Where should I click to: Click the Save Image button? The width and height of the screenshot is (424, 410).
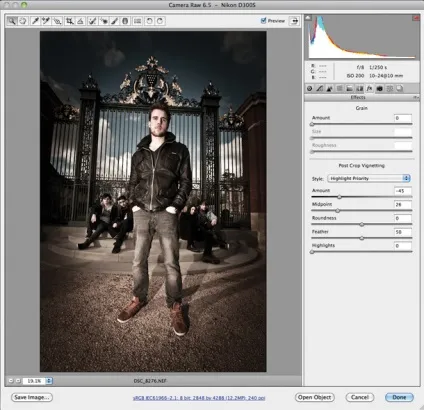(x=32, y=397)
